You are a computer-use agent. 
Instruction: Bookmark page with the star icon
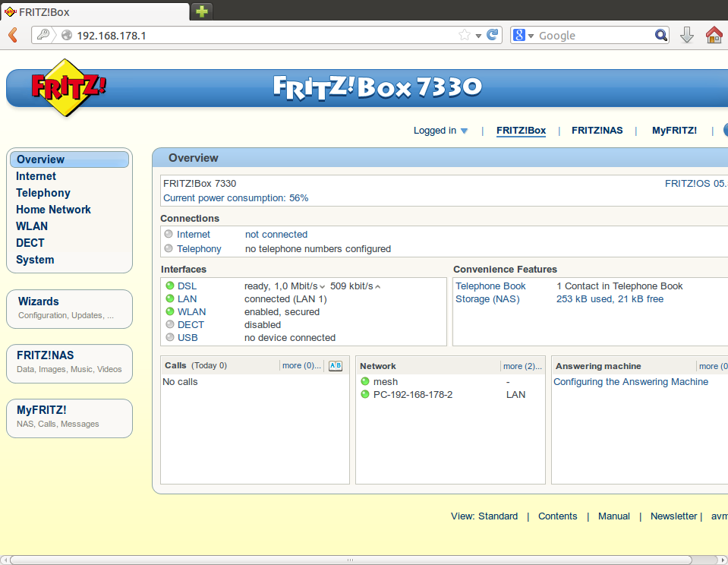[x=465, y=35]
